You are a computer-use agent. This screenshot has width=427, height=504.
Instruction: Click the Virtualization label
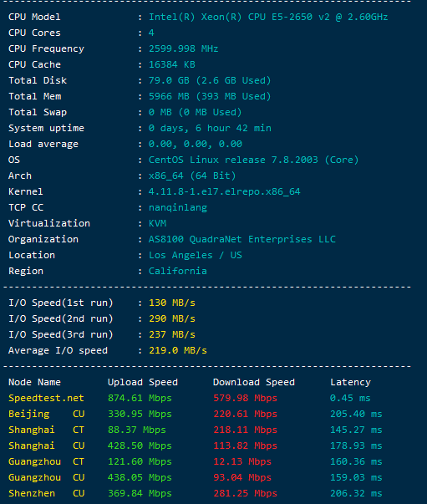tap(49, 223)
